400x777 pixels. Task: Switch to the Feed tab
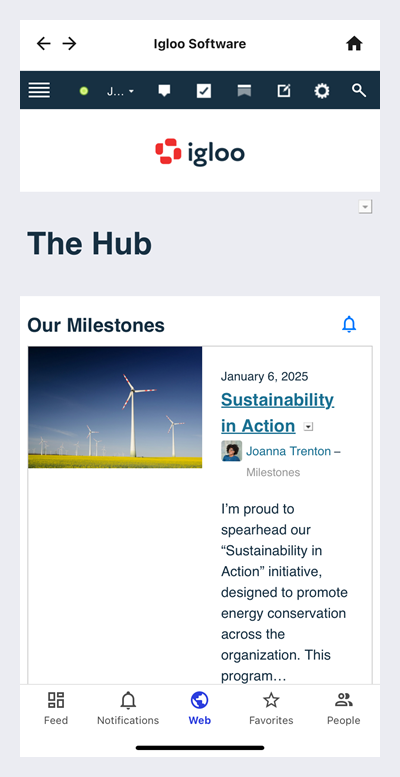pyautogui.click(x=56, y=709)
